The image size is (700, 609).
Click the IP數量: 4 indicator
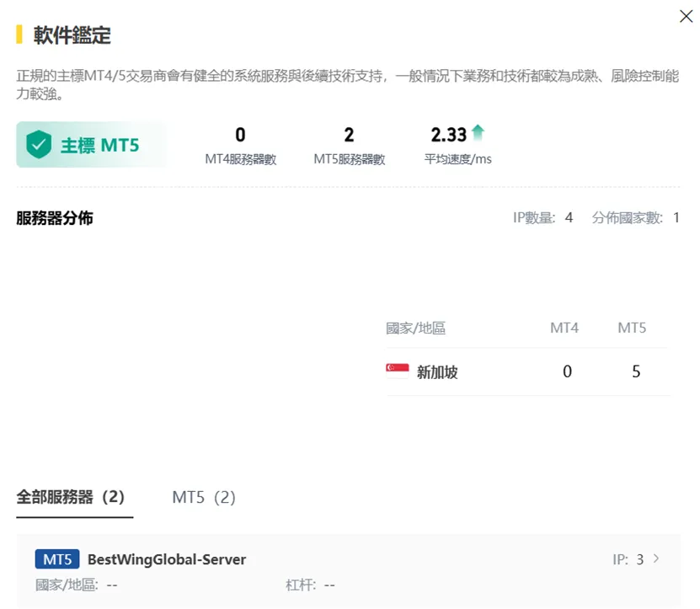click(x=542, y=217)
